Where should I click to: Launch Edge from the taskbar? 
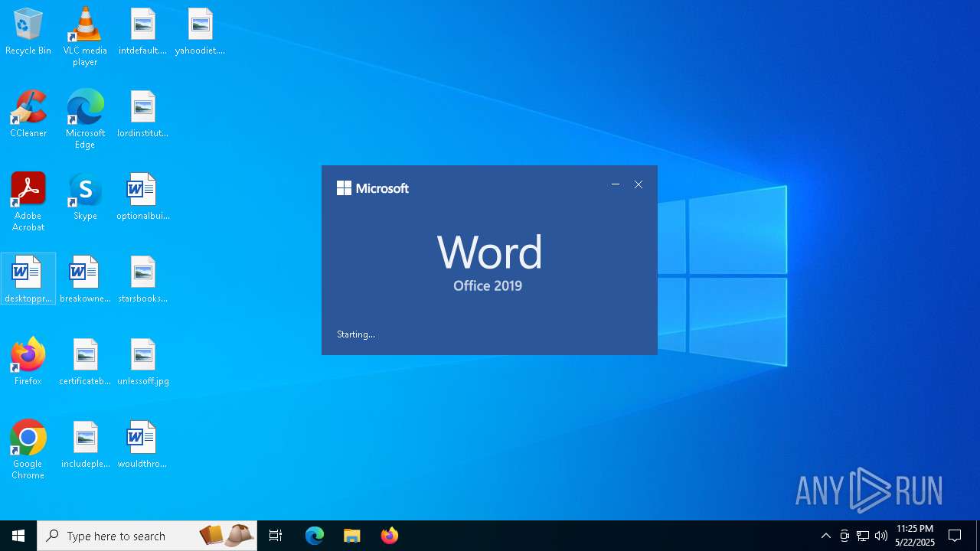[315, 536]
